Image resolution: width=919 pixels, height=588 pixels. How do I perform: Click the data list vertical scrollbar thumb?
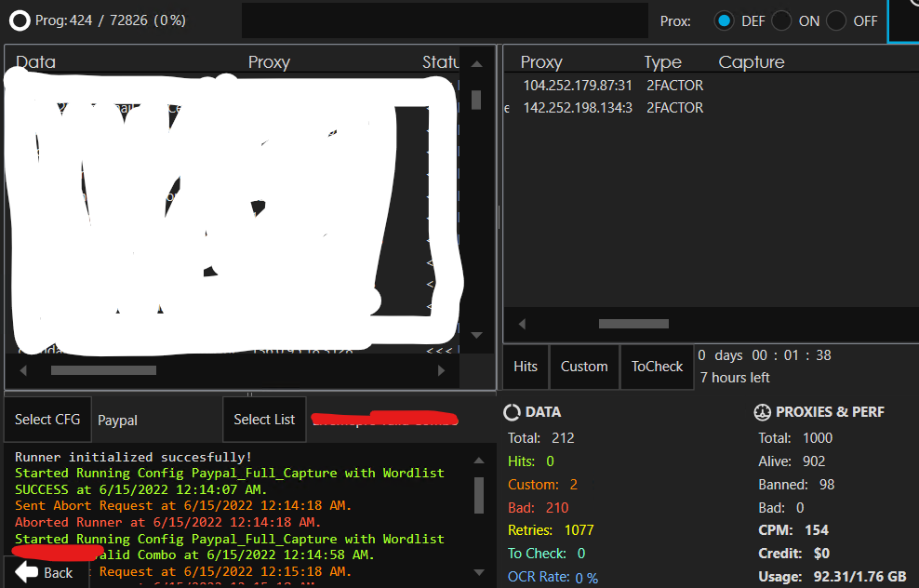pos(476,100)
